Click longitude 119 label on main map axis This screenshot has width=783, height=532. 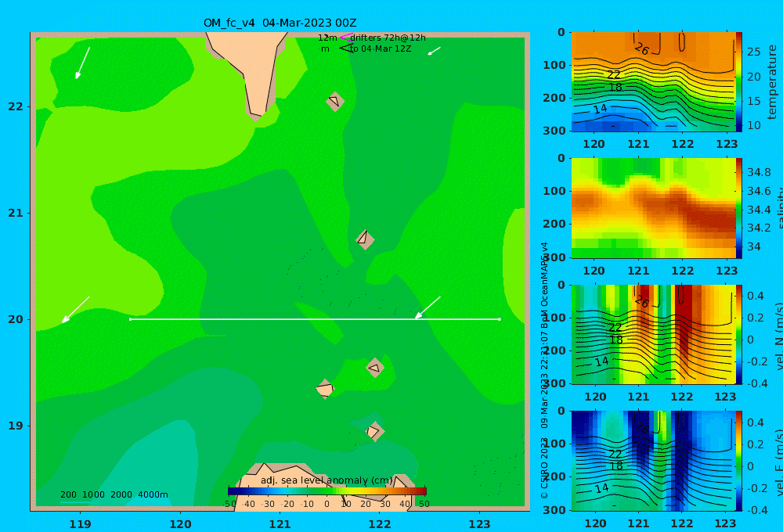[x=80, y=524]
